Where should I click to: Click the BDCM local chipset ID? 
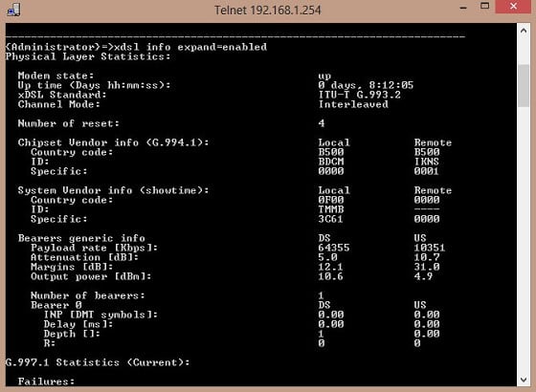(331, 162)
